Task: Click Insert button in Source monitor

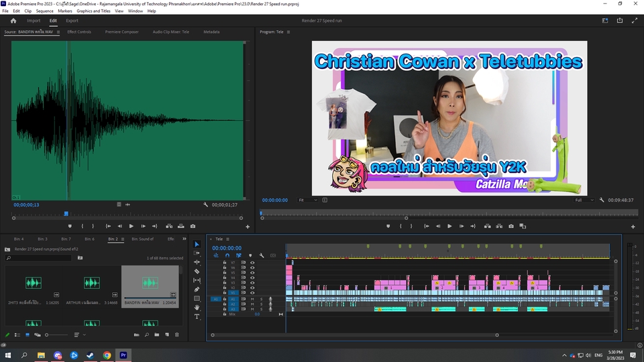Action: tap(169, 226)
